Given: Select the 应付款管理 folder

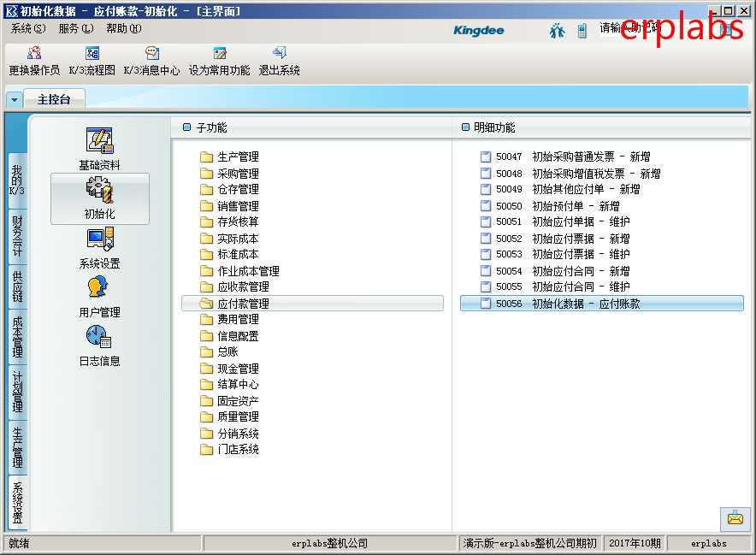Looking at the screenshot, I should pos(312,304).
